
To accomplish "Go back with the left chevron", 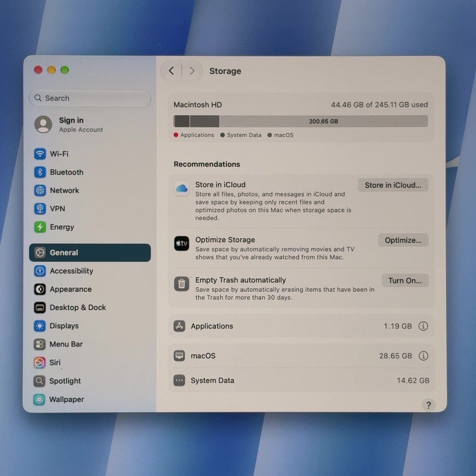I will point(171,71).
